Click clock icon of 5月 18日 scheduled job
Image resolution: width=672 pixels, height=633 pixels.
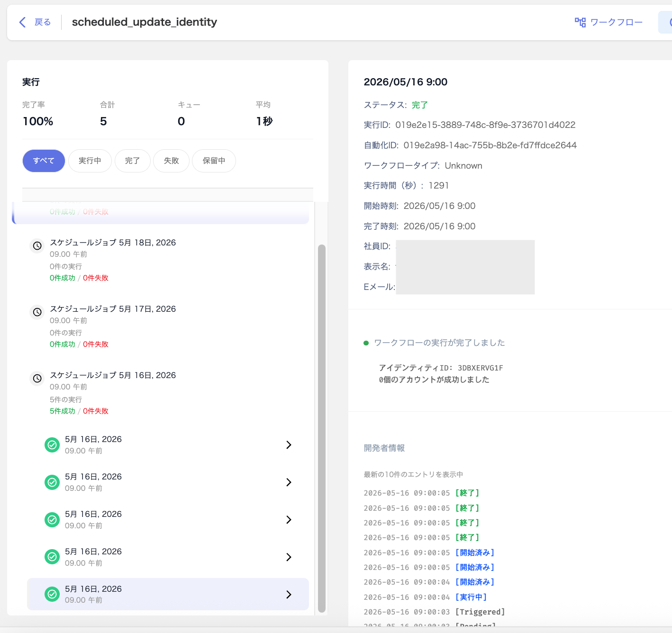point(37,246)
